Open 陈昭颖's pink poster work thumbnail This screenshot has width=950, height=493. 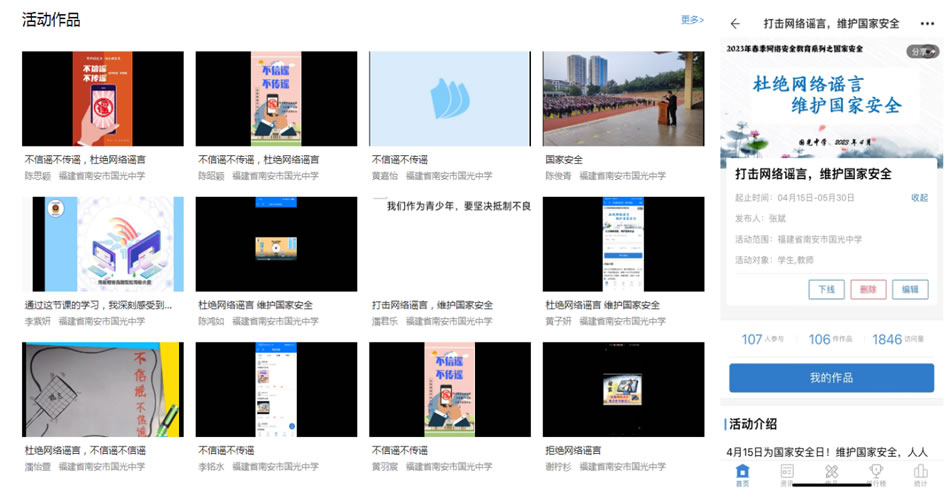click(x=276, y=99)
